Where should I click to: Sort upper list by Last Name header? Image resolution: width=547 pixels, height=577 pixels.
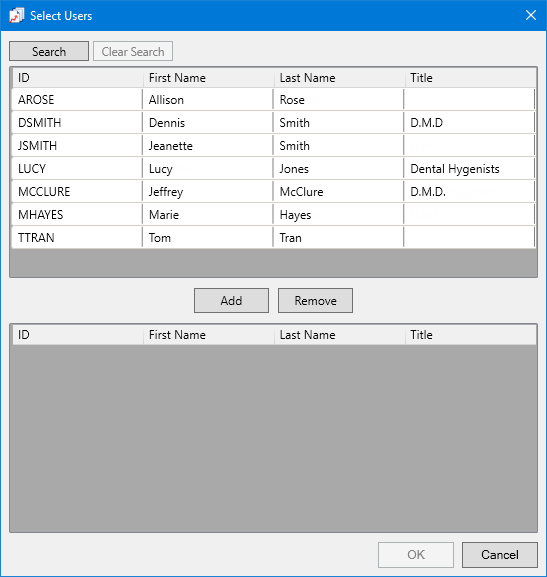pos(339,78)
